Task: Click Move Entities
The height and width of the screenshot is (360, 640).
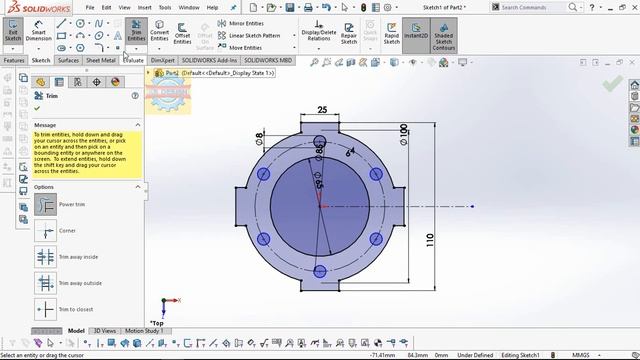Action: click(240, 48)
